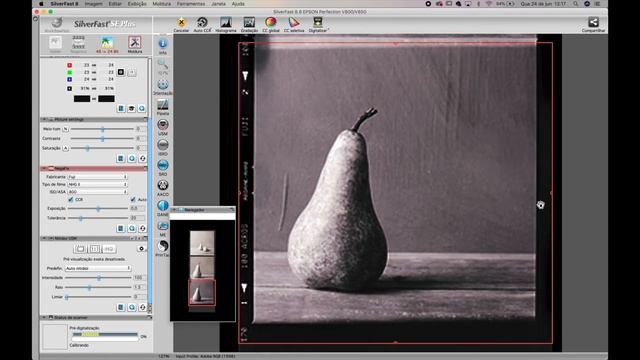Open the CC seletiva color tool
Image resolution: width=640 pixels, height=360 pixels.
[293, 24]
